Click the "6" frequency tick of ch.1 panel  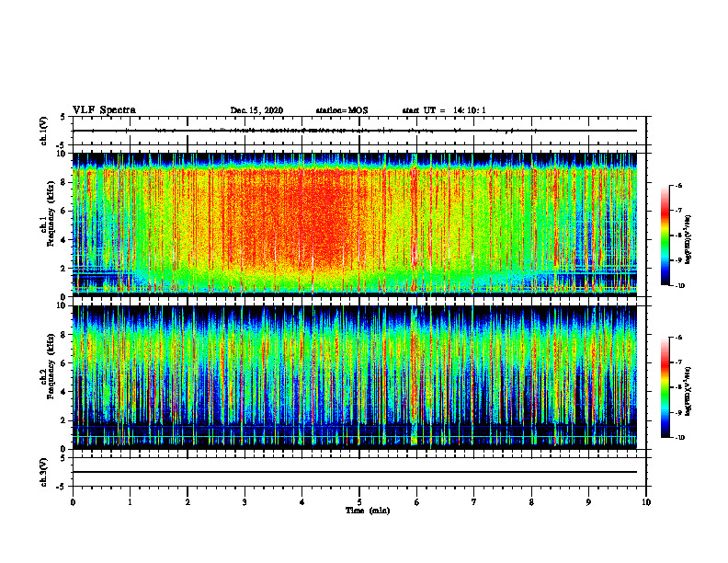[x=64, y=211]
